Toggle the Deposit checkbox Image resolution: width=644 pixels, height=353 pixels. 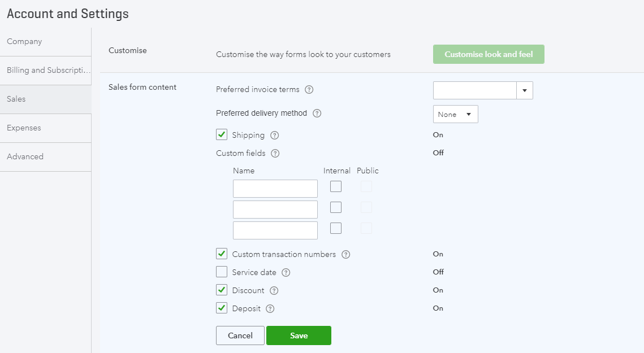pos(222,308)
